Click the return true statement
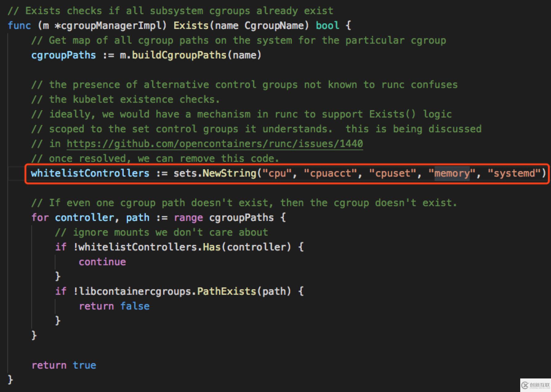551x392 pixels. (x=64, y=365)
